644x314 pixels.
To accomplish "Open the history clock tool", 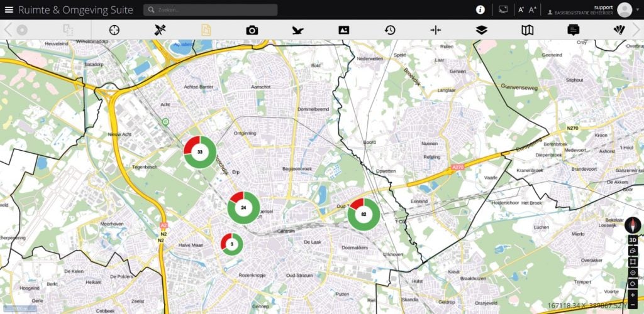I will click(390, 30).
